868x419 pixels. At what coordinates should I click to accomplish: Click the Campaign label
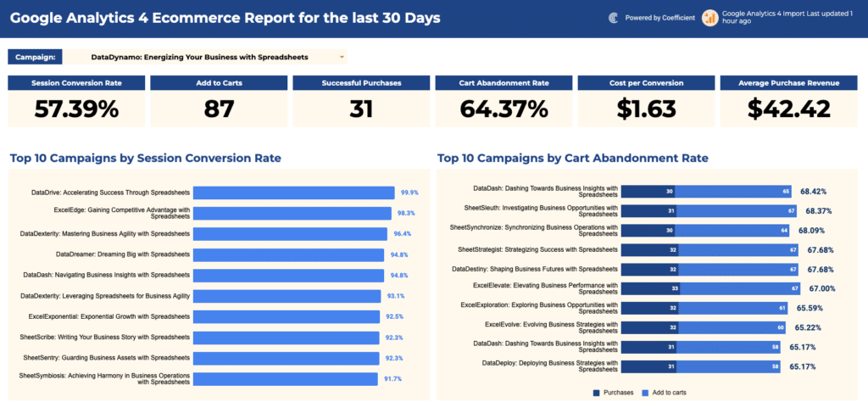coord(35,57)
